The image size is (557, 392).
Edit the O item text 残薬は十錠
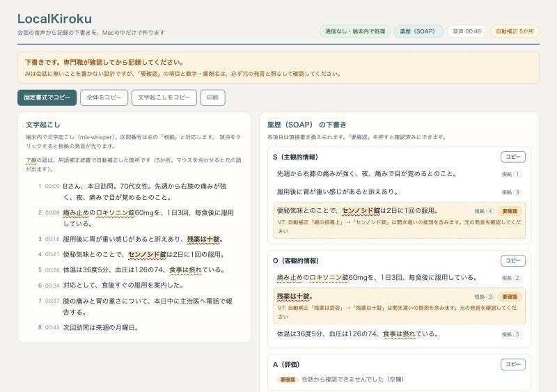click(x=295, y=297)
